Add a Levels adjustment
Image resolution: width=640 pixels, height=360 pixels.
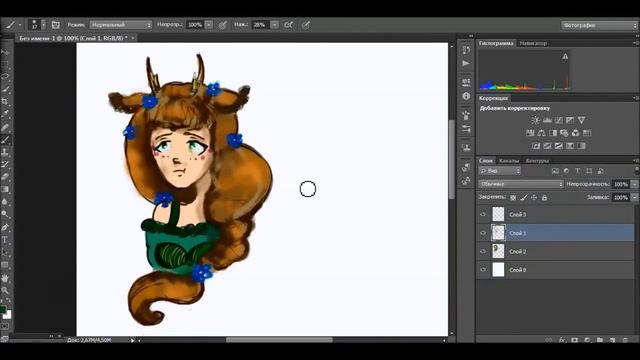tap(547, 120)
